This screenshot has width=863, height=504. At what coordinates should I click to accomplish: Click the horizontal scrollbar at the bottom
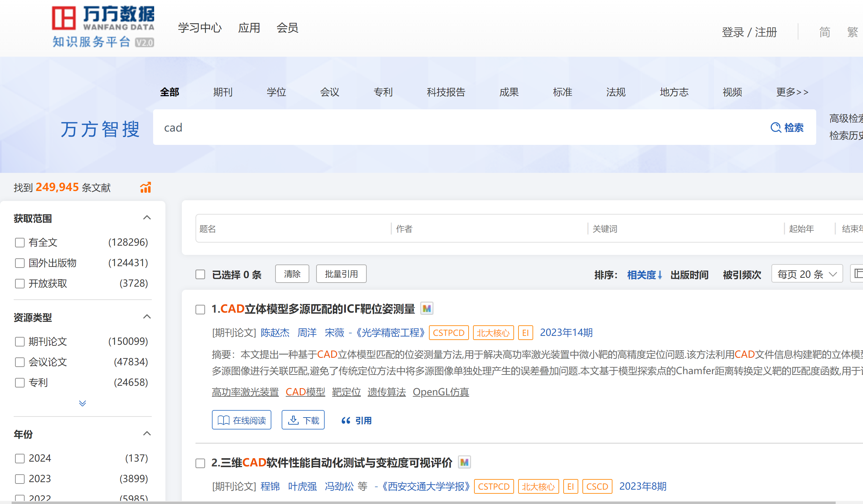(424, 503)
